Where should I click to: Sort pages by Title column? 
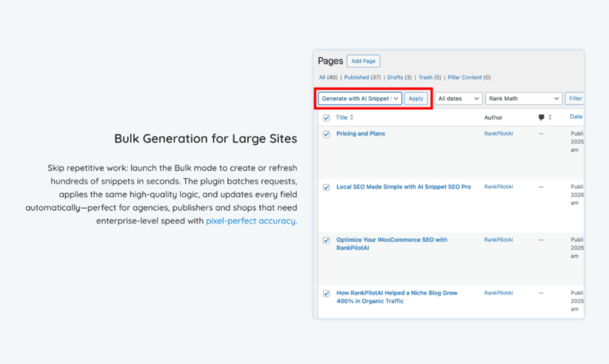[x=341, y=117]
